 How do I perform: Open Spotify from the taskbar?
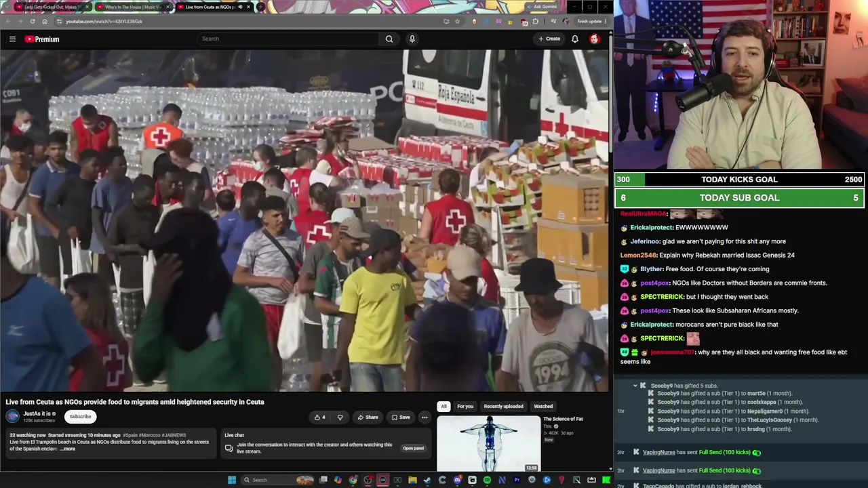tap(487, 480)
